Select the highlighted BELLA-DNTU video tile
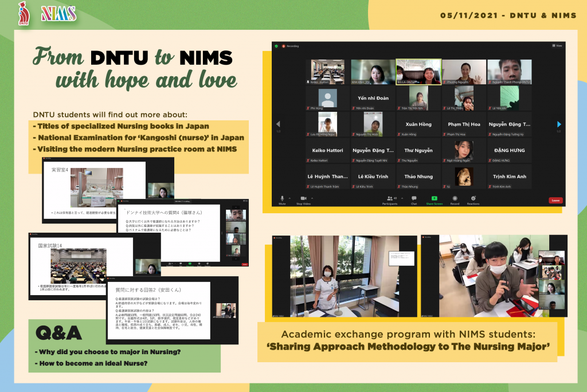The width and height of the screenshot is (587, 392). pos(418,72)
